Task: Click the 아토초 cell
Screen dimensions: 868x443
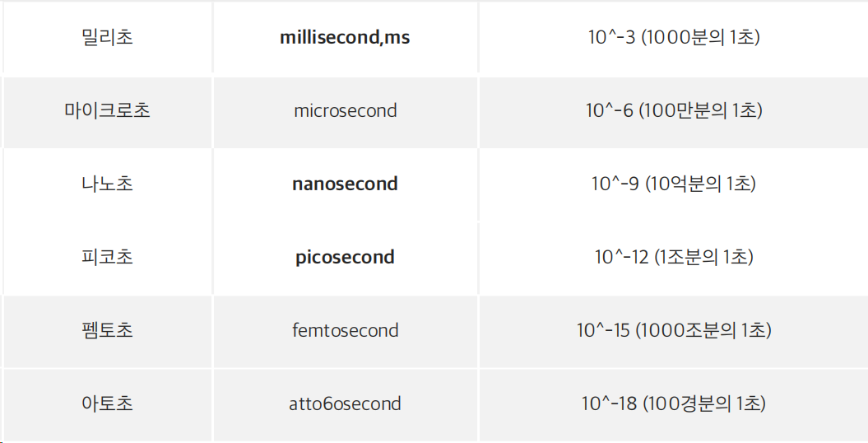Action: [x=108, y=403]
